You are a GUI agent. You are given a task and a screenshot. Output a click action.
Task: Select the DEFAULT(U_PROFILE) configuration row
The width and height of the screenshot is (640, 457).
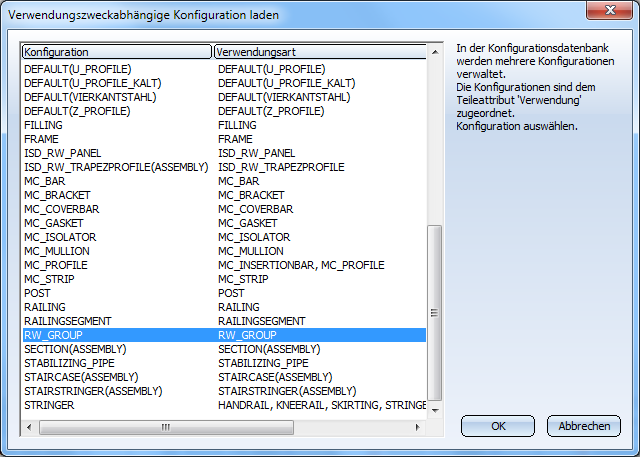[224, 69]
